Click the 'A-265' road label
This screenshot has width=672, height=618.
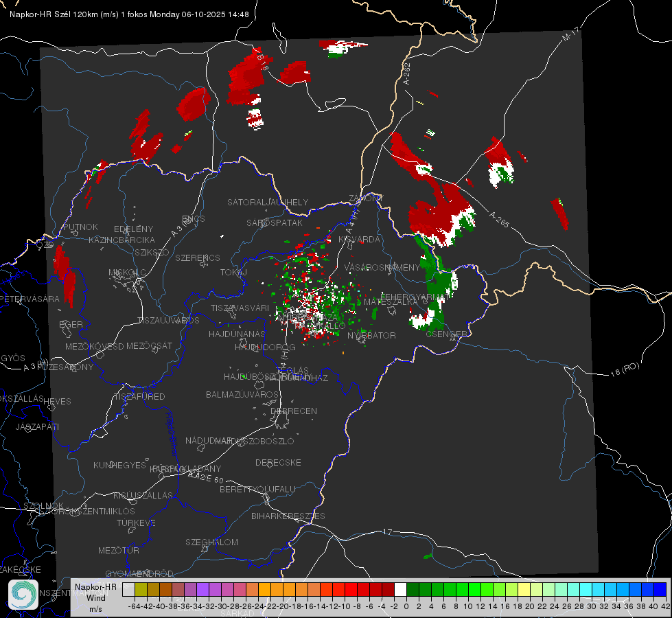coord(499,220)
